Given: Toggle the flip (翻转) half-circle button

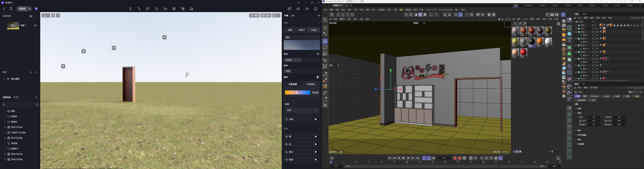Looking at the screenshot, I should (318, 77).
